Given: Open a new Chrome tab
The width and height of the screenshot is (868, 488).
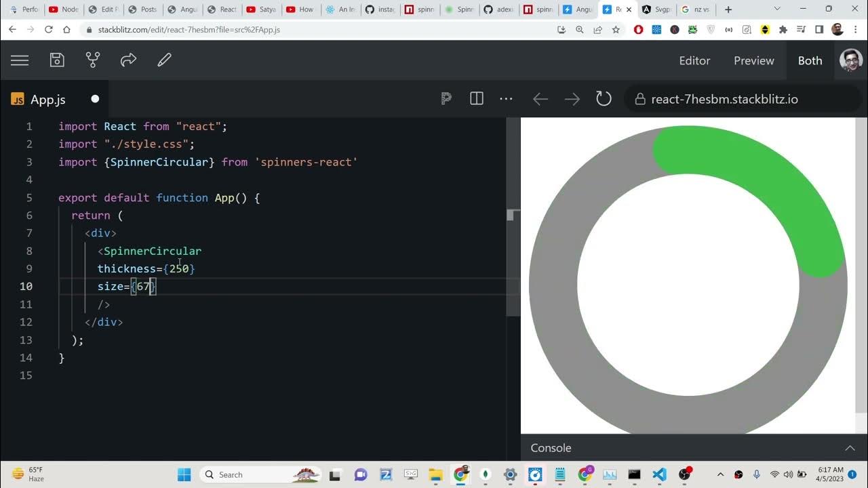Looking at the screenshot, I should tap(728, 9).
